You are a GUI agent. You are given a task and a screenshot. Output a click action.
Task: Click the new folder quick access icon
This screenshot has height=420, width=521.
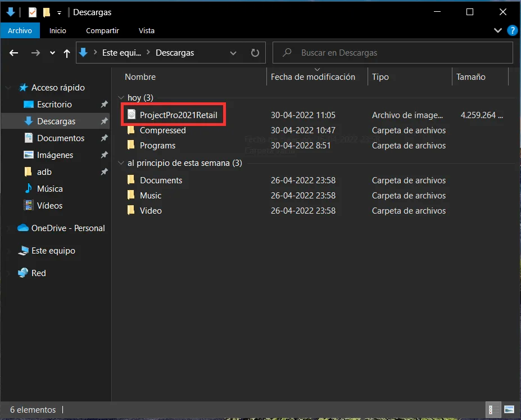click(x=47, y=12)
